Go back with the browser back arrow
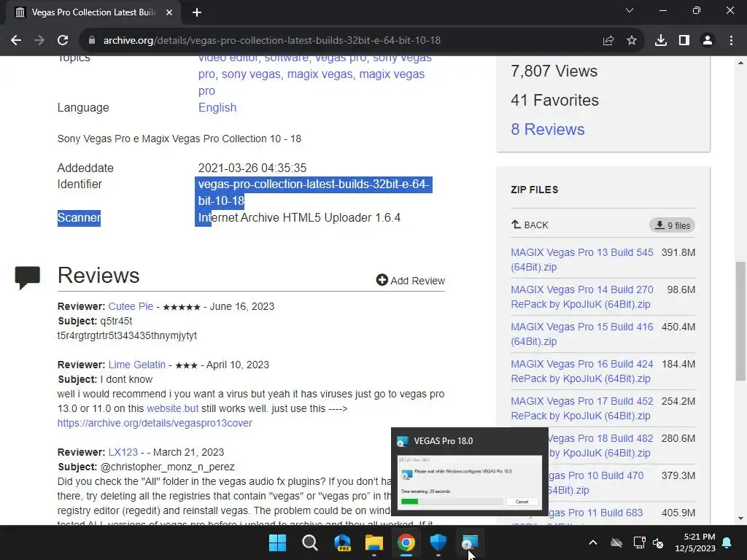The height and width of the screenshot is (560, 747). 16,41
